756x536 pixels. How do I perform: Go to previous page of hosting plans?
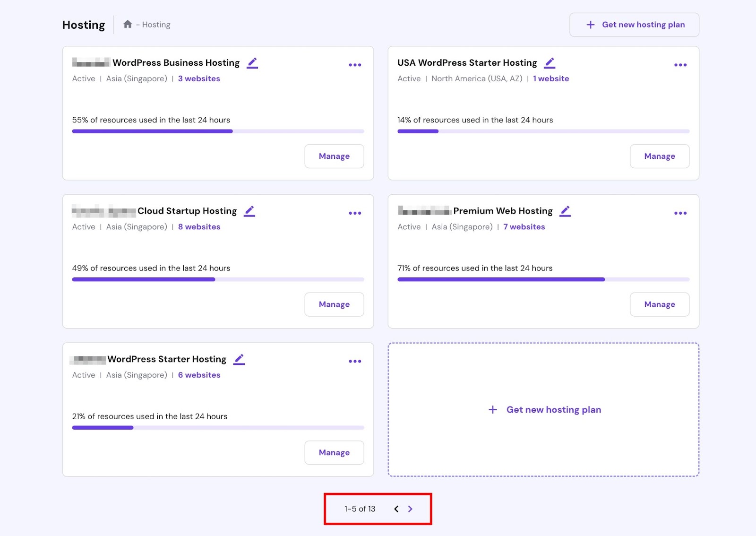(x=396, y=509)
